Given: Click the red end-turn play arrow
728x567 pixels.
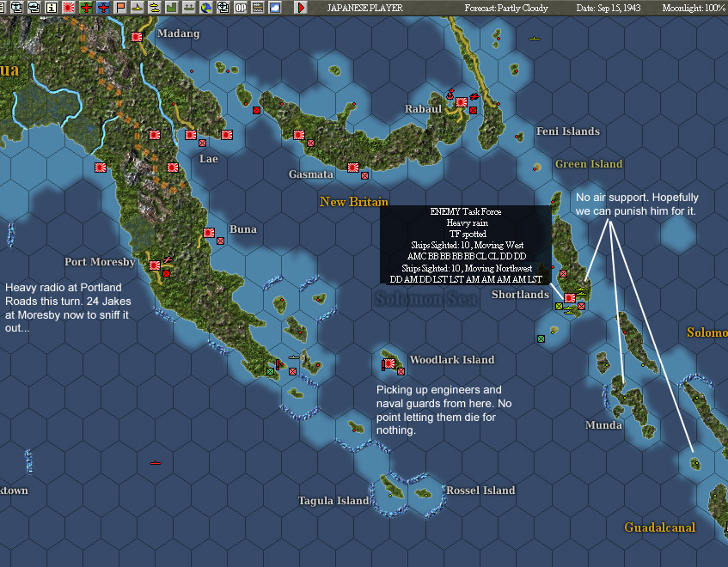Looking at the screenshot, I should (301, 8).
